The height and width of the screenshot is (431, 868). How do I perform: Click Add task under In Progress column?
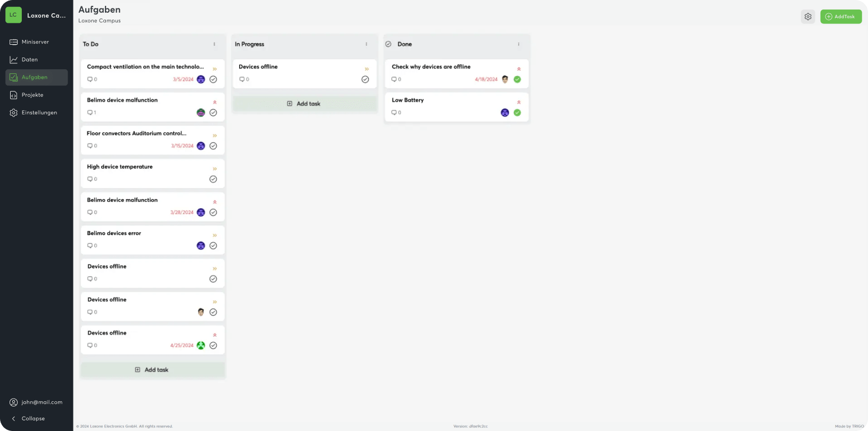coord(304,104)
